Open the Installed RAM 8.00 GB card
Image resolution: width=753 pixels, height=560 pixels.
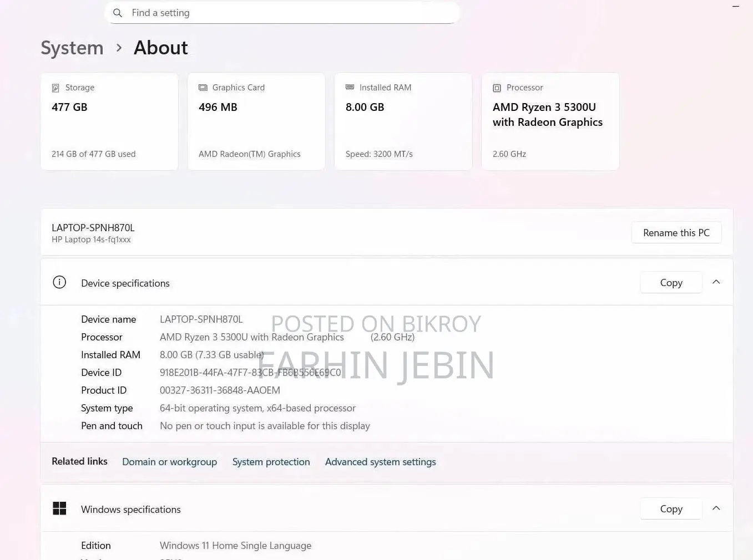[x=403, y=121]
